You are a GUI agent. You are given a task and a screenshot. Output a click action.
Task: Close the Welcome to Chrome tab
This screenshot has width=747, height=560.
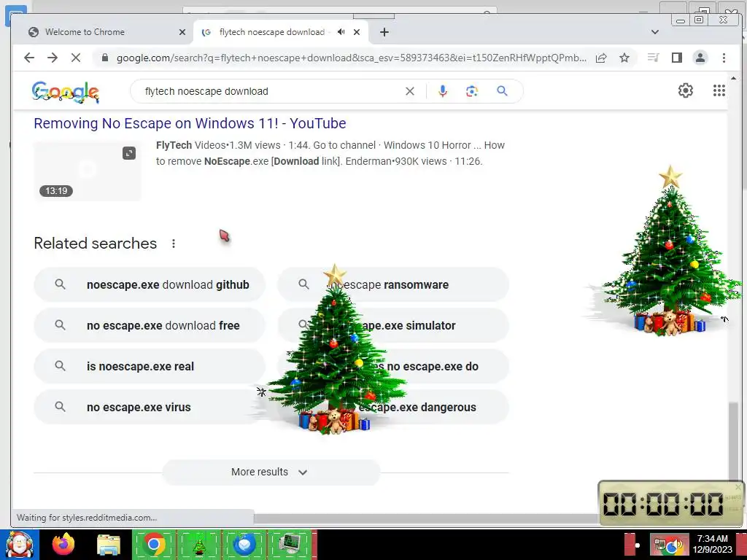coord(182,32)
